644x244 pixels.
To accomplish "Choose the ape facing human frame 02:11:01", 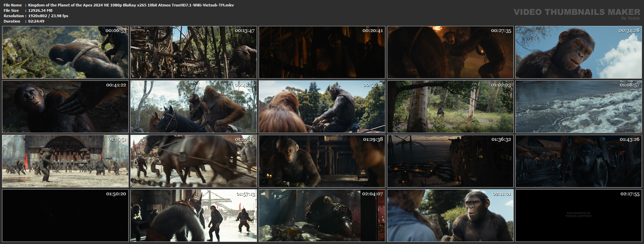I will (x=450, y=215).
